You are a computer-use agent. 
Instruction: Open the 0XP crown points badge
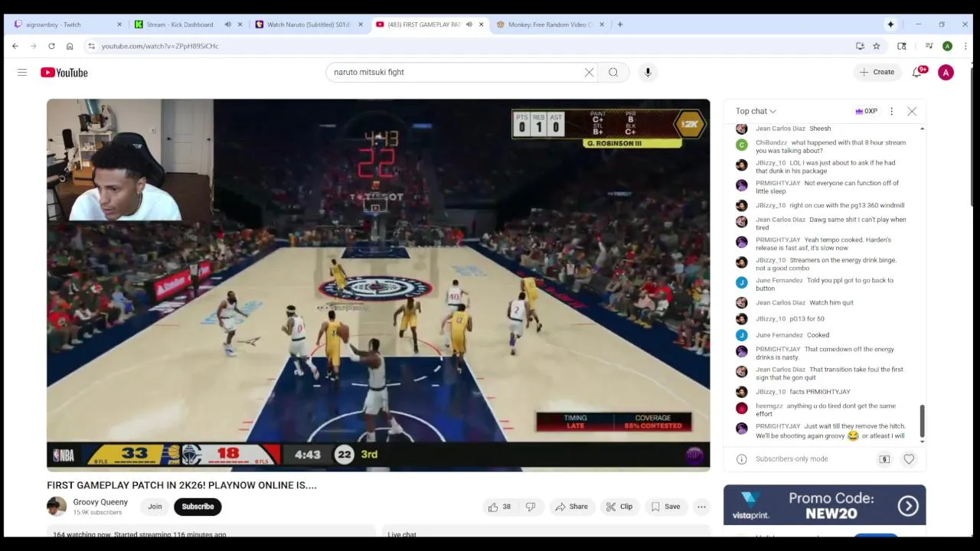[x=867, y=111]
